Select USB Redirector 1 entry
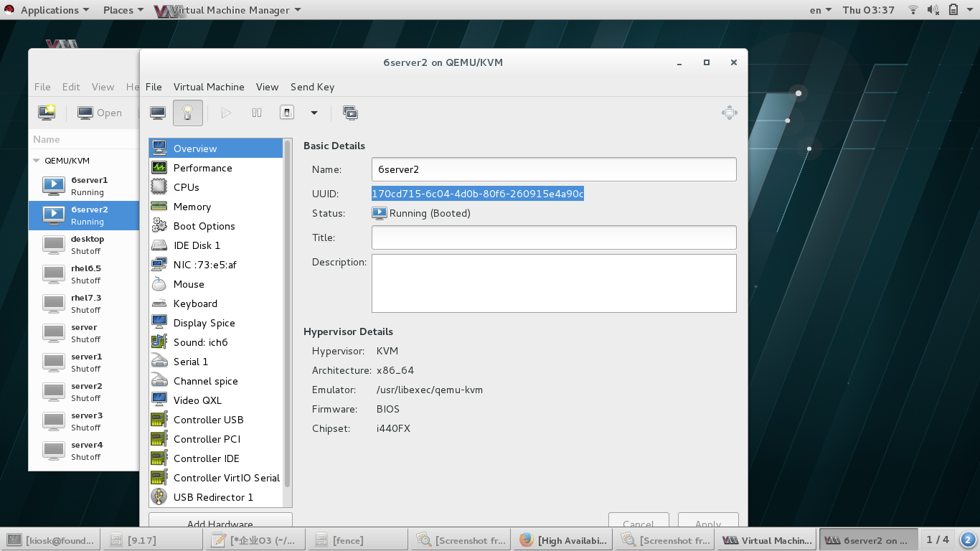This screenshot has width=980, height=551. coord(216,497)
